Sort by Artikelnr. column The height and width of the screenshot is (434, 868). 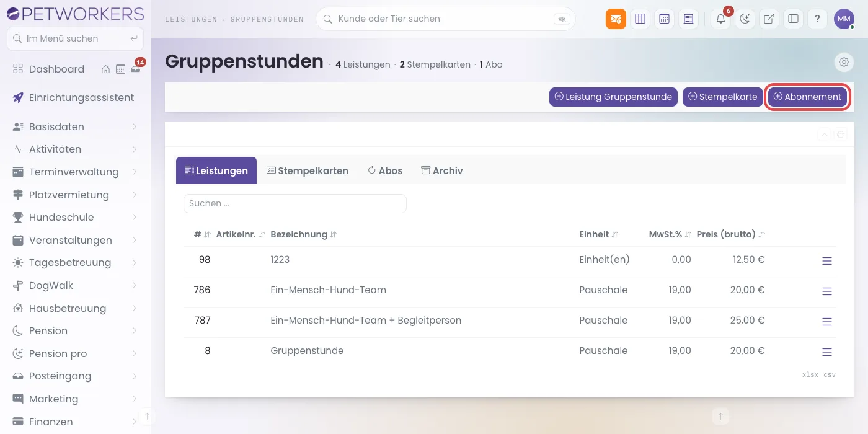point(241,234)
